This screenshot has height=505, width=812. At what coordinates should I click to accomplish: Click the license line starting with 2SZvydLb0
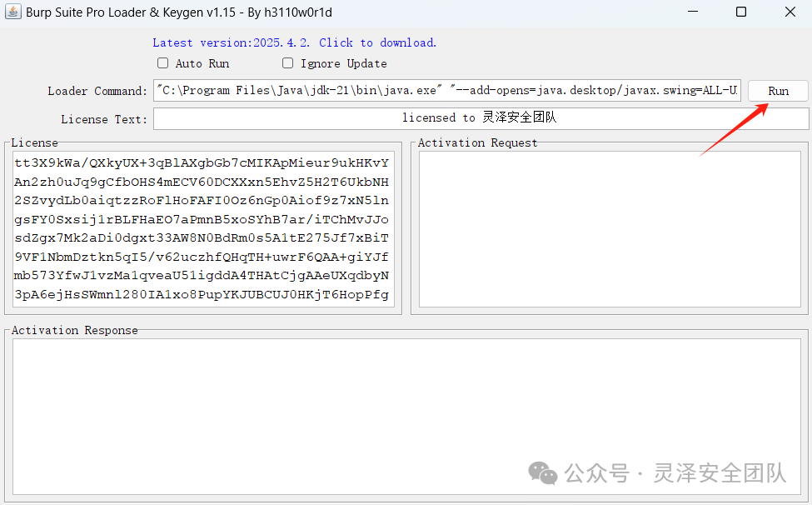[202, 201]
